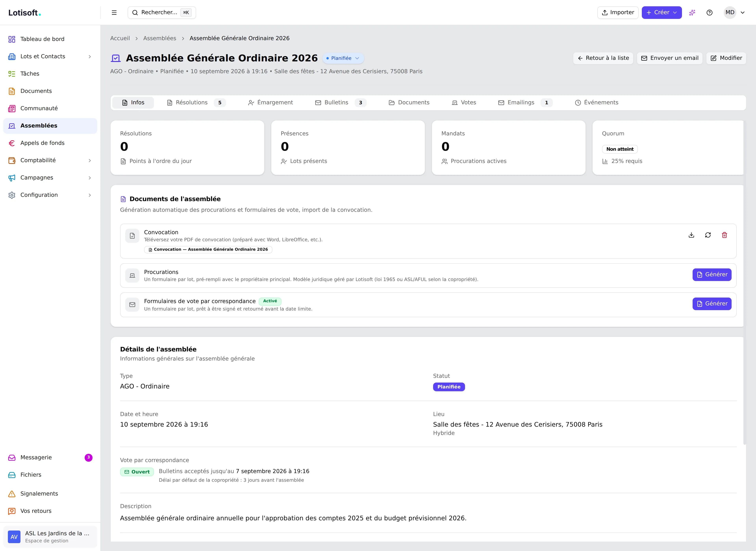Screen dimensions: 756x551
Task: Click the '25% requis' quorum text
Action: pos(627,161)
